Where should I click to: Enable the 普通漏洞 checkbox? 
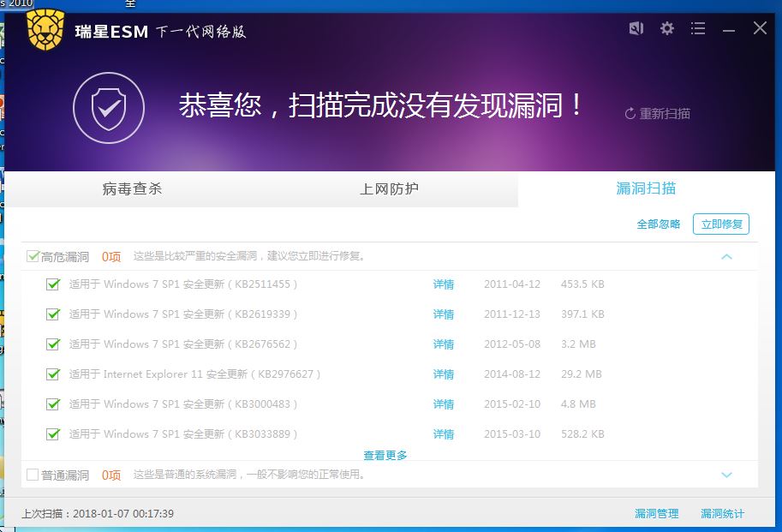tap(33, 474)
